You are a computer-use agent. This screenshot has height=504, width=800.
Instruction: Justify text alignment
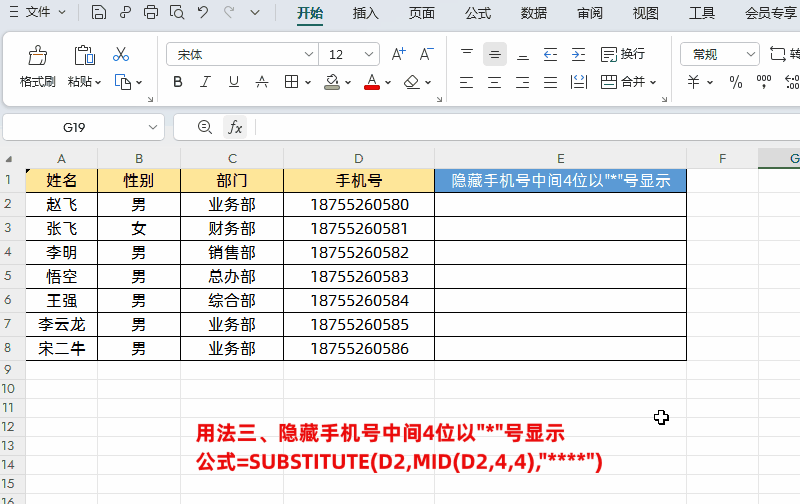(x=551, y=82)
